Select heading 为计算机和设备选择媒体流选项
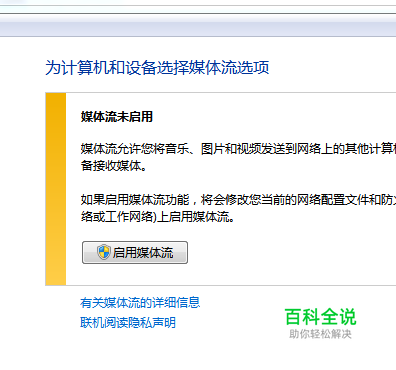Screen dimensions: 396x370 [x=157, y=68]
